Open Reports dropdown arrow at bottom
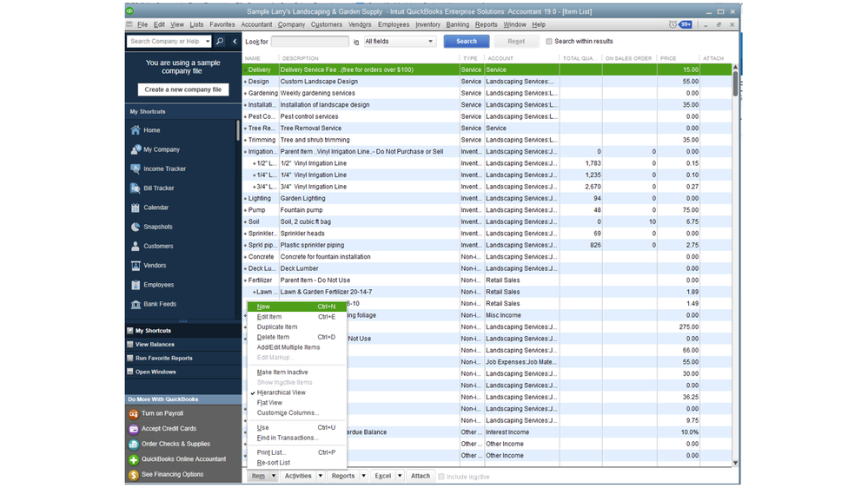 point(364,476)
